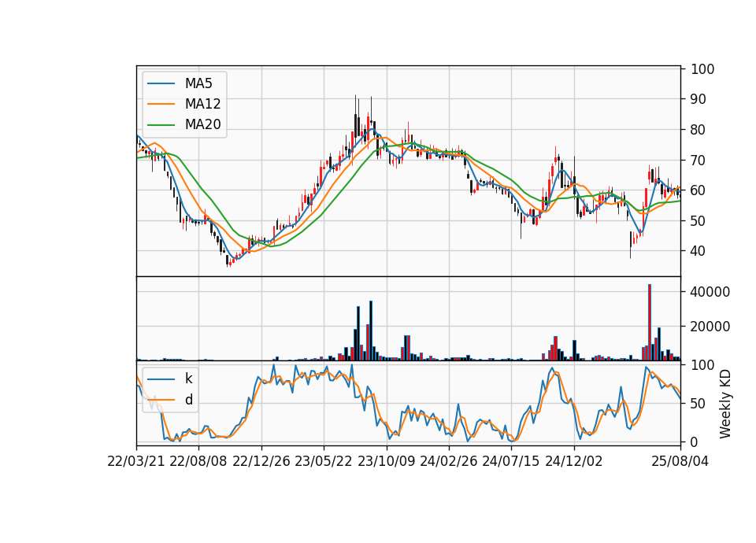Click the 24/12/02 date tick label
This screenshot has height=543, width=756.
click(x=574, y=461)
